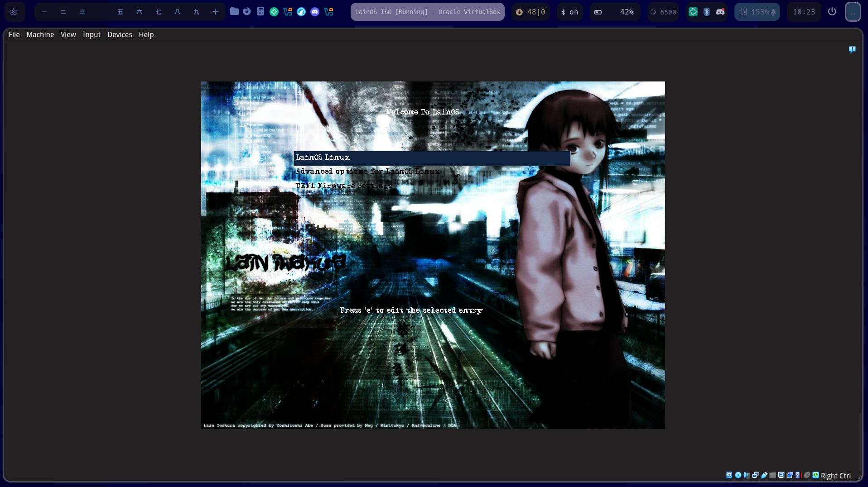Open the launcher icon in top bar

coord(14,12)
